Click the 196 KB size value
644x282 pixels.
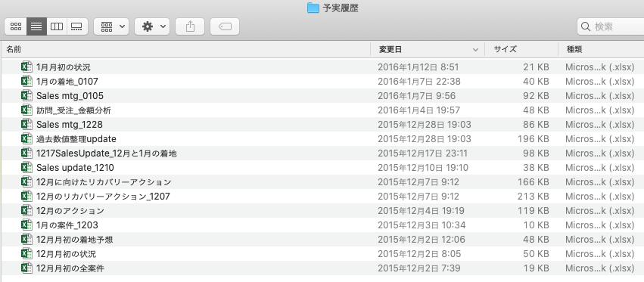[533, 139]
